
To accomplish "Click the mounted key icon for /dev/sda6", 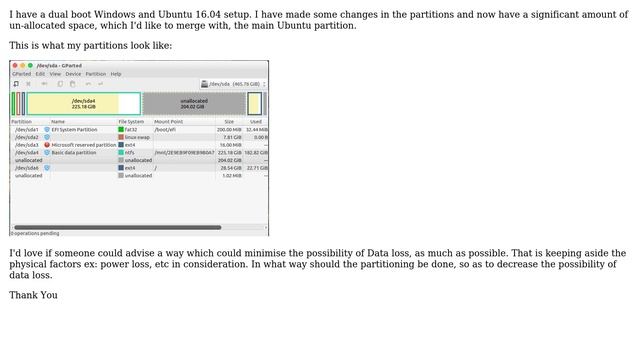I will tap(47, 168).
